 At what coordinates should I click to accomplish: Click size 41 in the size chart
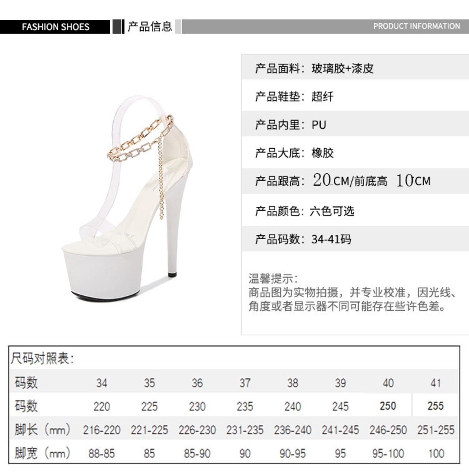(x=436, y=383)
